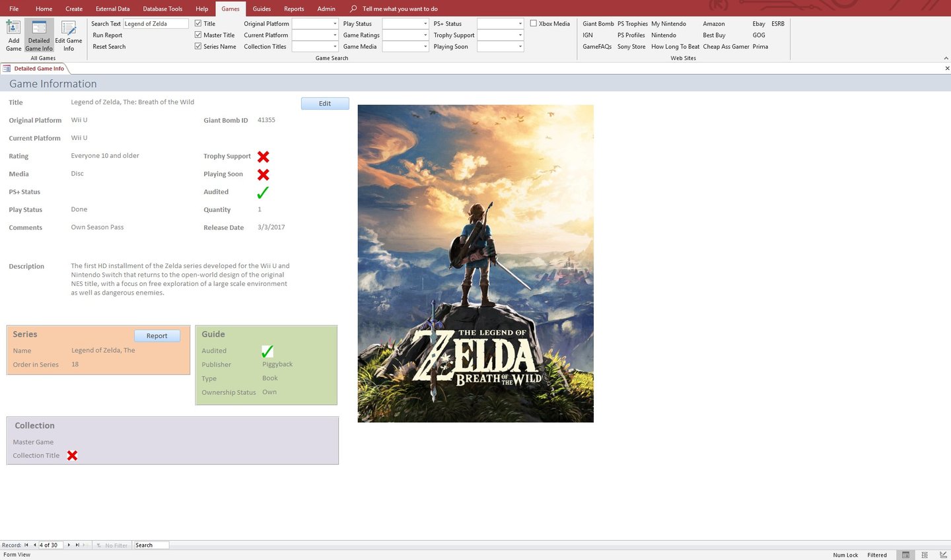Click the Search Text input field
Screen dimensions: 951x560
pos(156,24)
